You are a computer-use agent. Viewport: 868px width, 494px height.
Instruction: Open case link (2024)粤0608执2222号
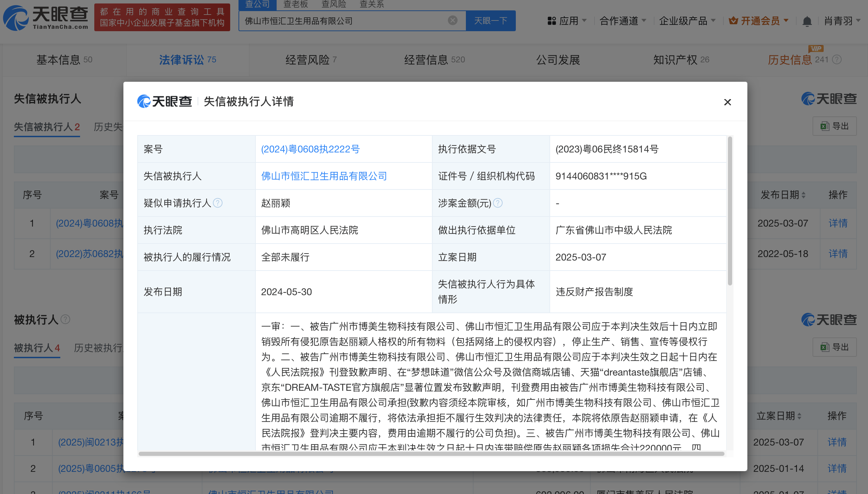click(310, 149)
